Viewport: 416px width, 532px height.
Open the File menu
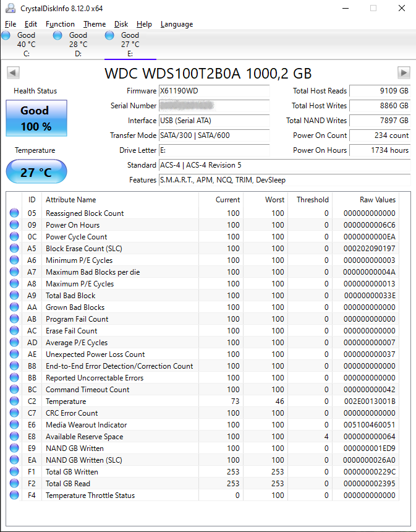tap(11, 24)
